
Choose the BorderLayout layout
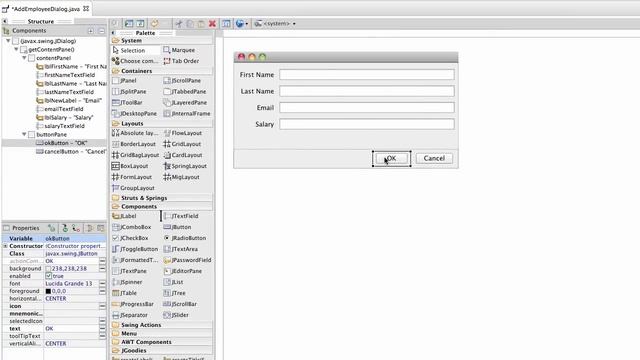click(134, 144)
